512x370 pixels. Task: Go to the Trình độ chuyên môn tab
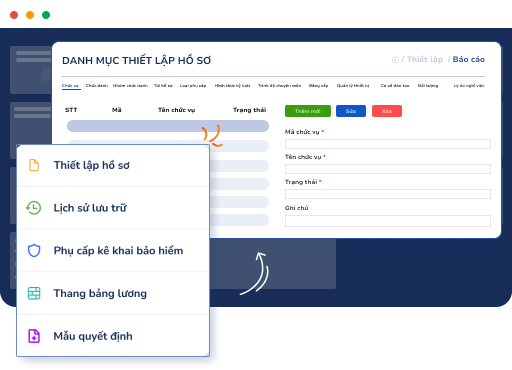(280, 86)
